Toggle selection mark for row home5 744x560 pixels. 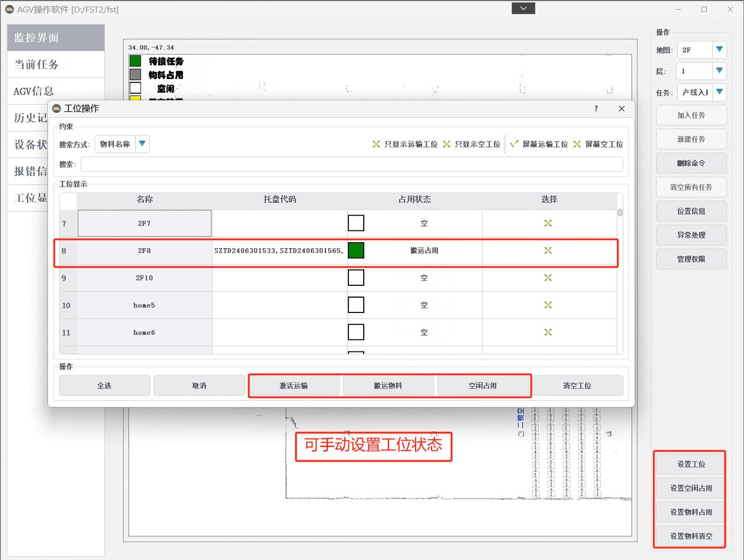548,305
